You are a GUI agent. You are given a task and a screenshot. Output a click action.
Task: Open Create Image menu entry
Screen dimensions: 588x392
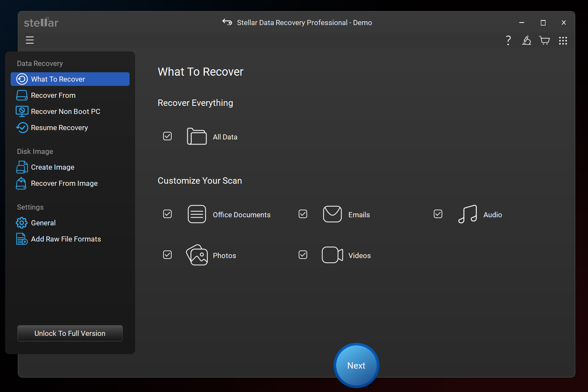coord(70,167)
